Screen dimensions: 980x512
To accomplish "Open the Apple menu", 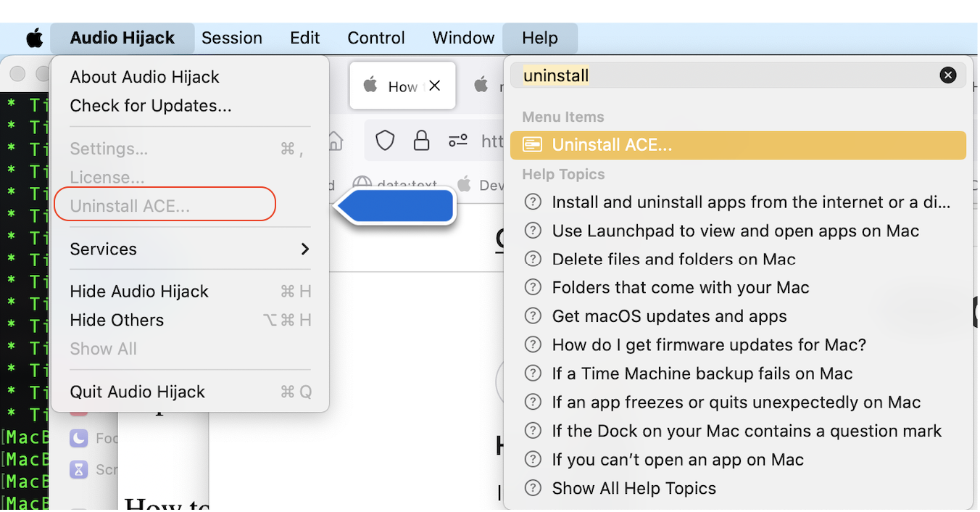I will click(x=34, y=38).
